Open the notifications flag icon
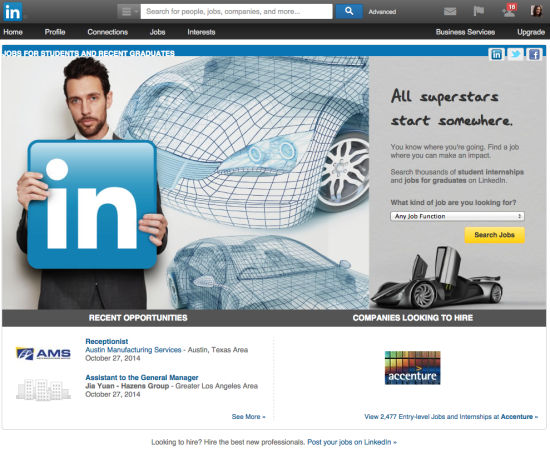 478,12
